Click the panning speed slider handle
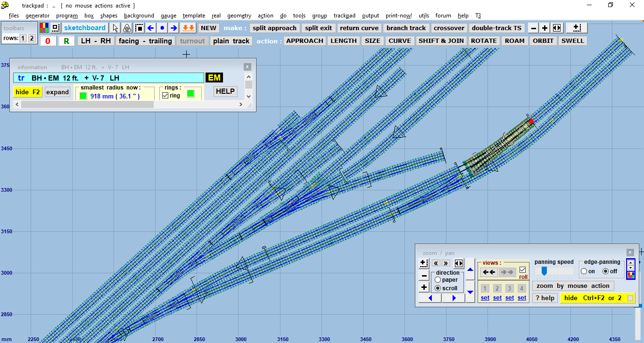 click(x=544, y=271)
